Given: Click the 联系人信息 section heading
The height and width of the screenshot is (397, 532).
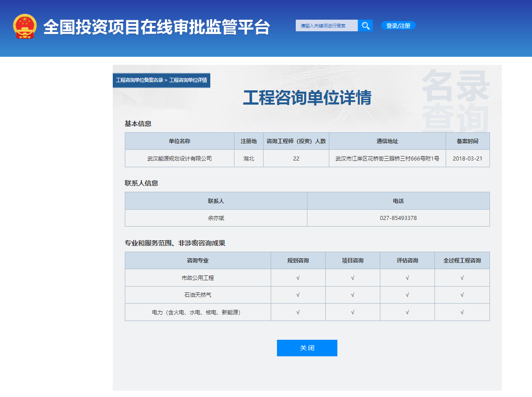Looking at the screenshot, I should click(x=141, y=183).
